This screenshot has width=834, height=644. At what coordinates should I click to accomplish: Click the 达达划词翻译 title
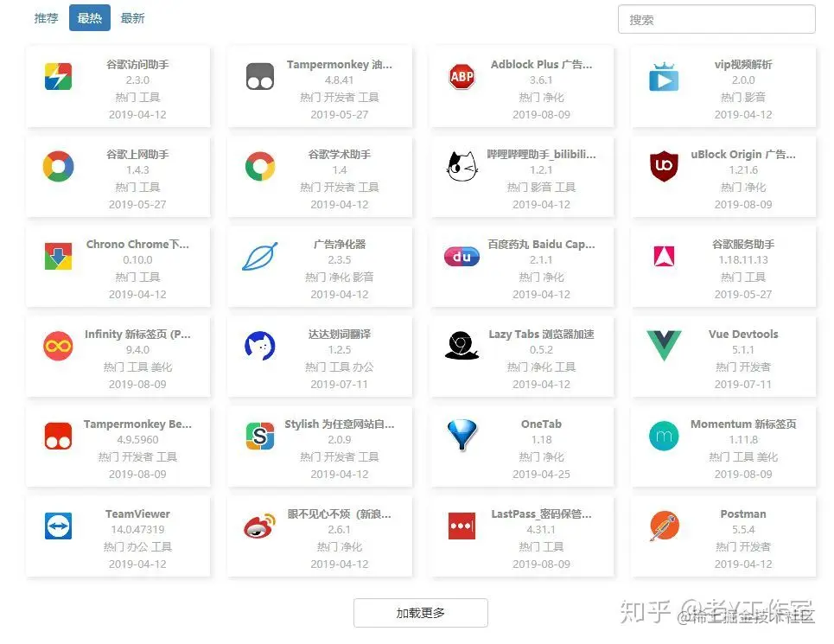click(x=340, y=334)
